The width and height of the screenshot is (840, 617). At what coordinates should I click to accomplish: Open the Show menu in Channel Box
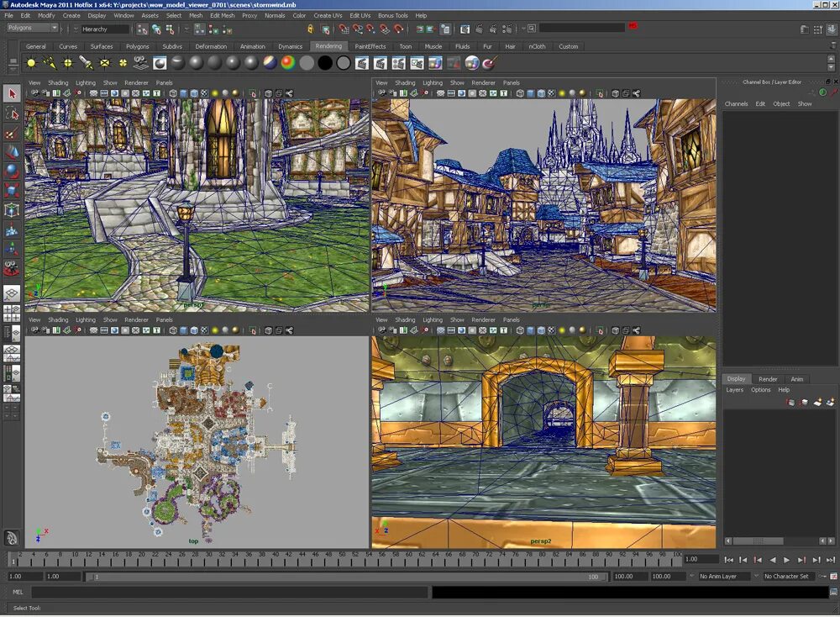[x=805, y=104]
